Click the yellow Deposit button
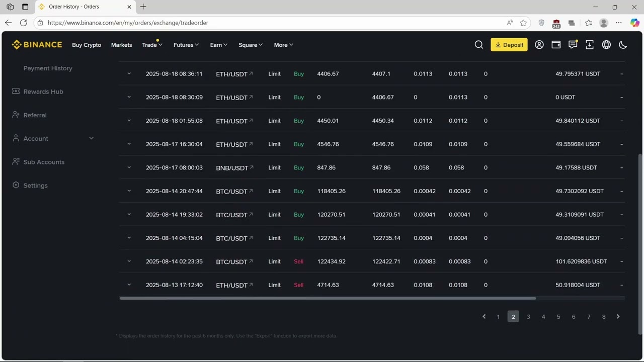The height and width of the screenshot is (362, 644). 509,45
